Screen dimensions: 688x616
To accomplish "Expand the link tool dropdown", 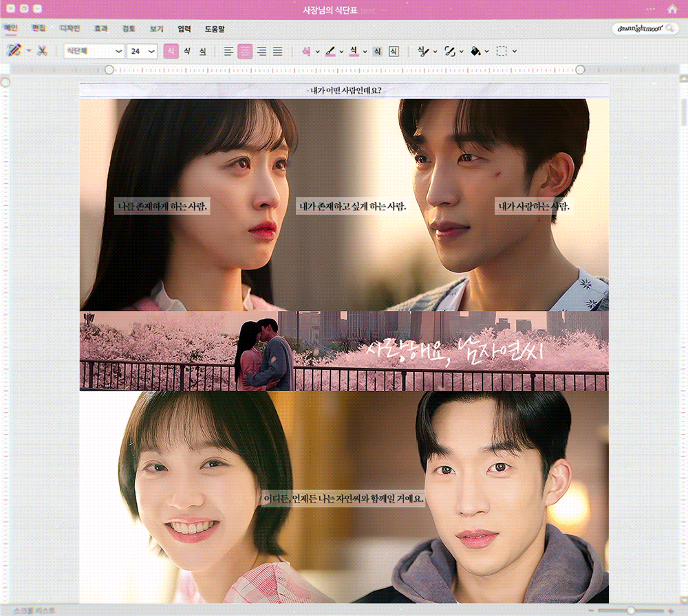I will [x=461, y=52].
